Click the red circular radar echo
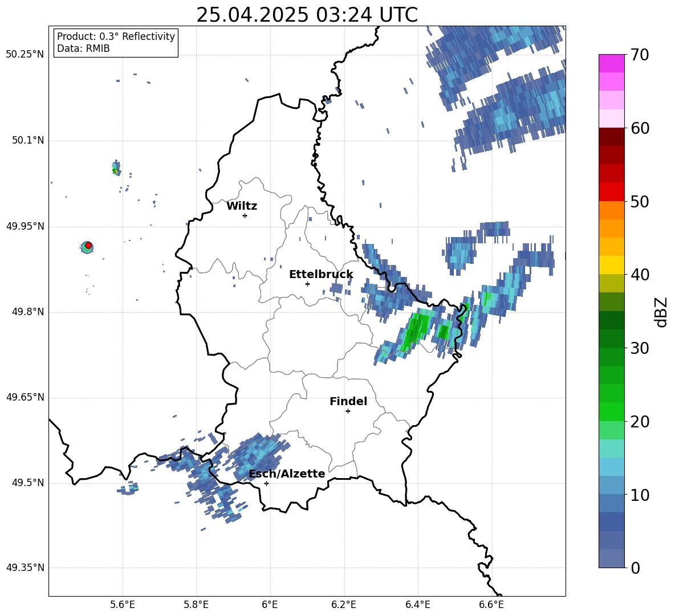This screenshot has width=675, height=616. tap(88, 246)
